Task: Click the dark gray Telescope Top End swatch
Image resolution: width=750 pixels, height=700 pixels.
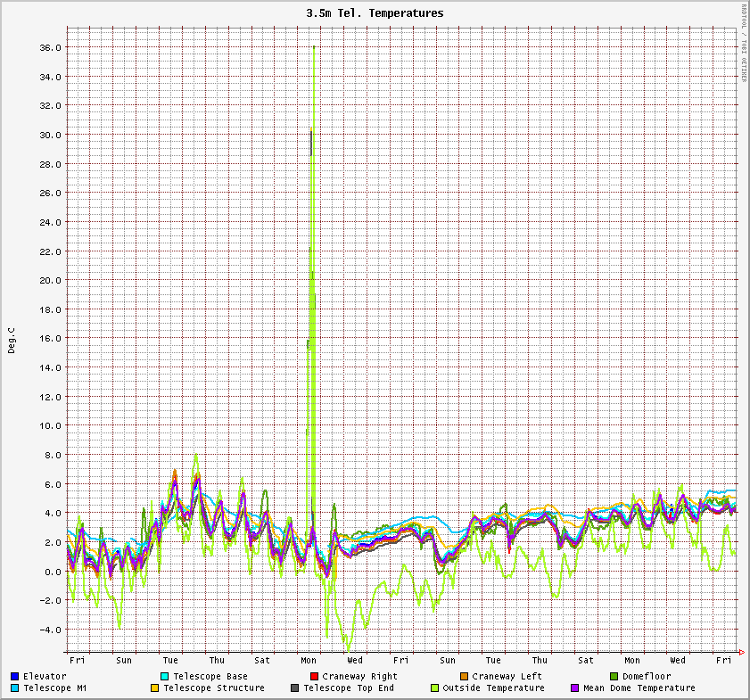Action: point(295,688)
